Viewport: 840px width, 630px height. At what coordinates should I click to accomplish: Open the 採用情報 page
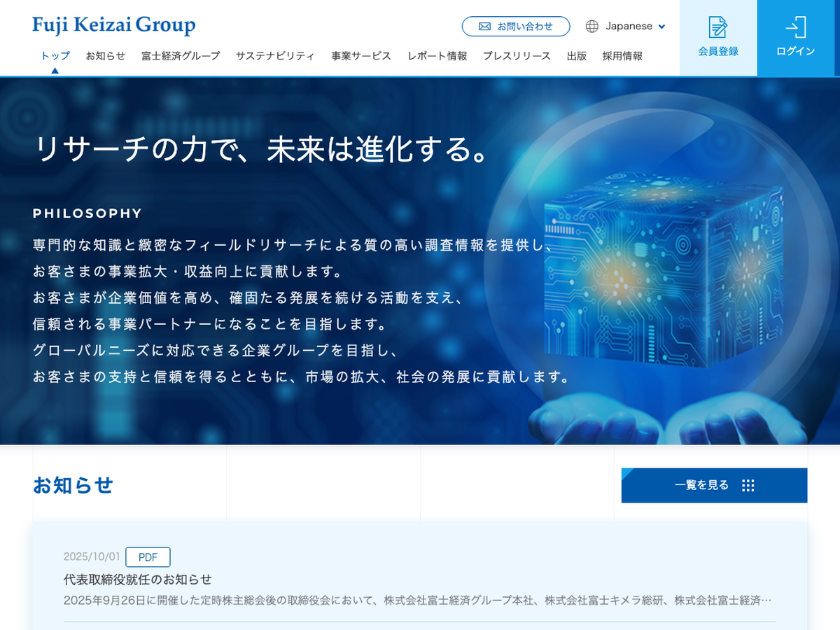622,56
